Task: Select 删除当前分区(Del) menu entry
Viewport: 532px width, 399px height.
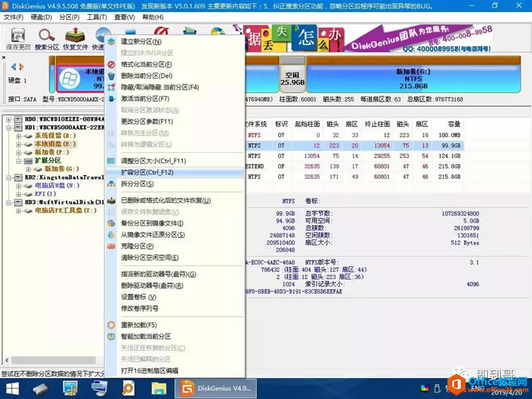Action: tap(147, 76)
